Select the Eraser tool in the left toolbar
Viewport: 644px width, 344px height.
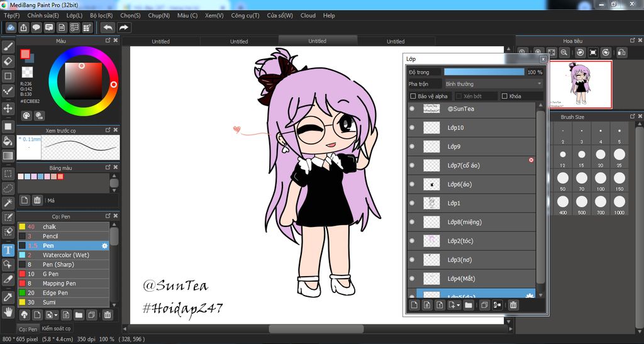(x=8, y=61)
